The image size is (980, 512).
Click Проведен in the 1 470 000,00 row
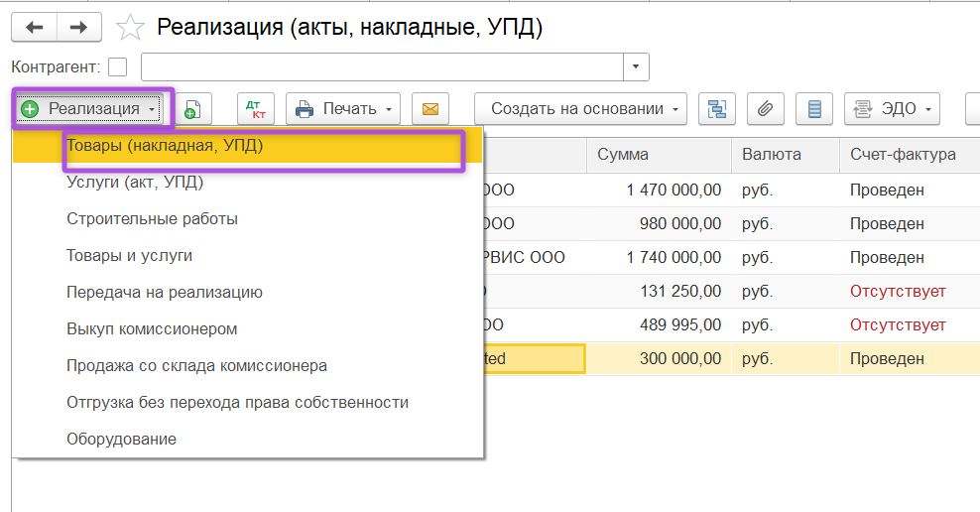pyautogui.click(x=887, y=191)
